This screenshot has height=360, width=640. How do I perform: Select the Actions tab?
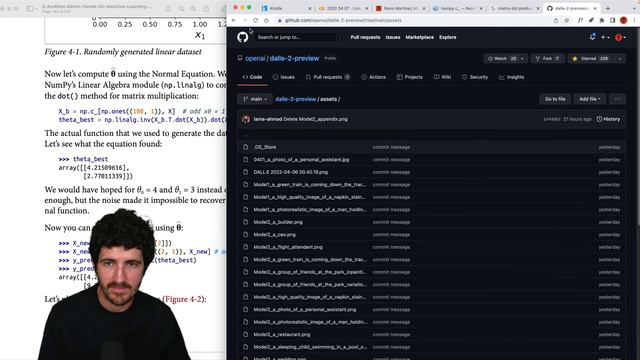[373, 77]
